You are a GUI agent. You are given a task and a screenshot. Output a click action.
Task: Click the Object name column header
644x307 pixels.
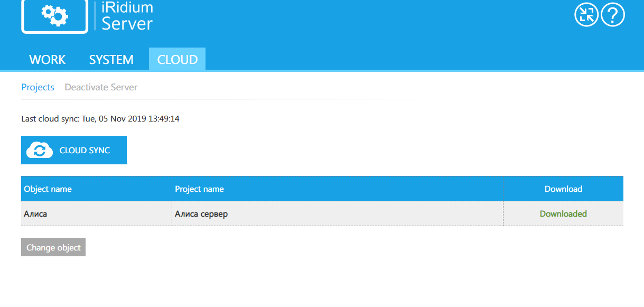click(48, 189)
